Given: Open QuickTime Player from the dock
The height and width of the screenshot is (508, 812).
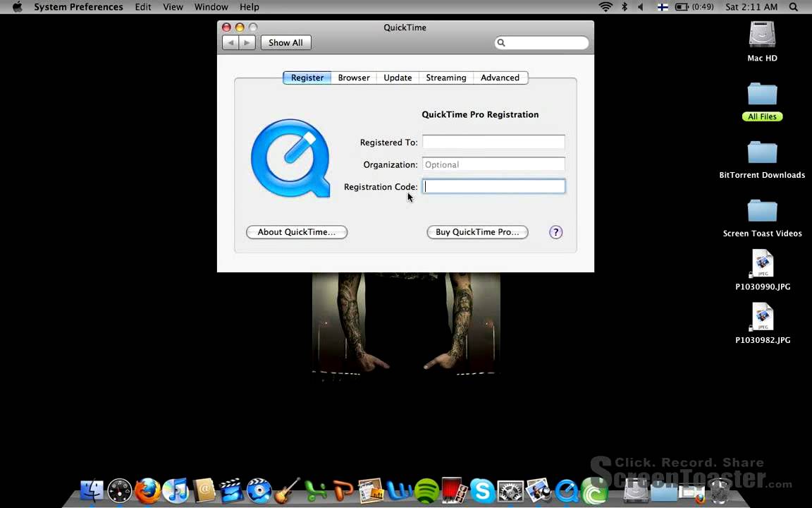Looking at the screenshot, I should tap(567, 490).
